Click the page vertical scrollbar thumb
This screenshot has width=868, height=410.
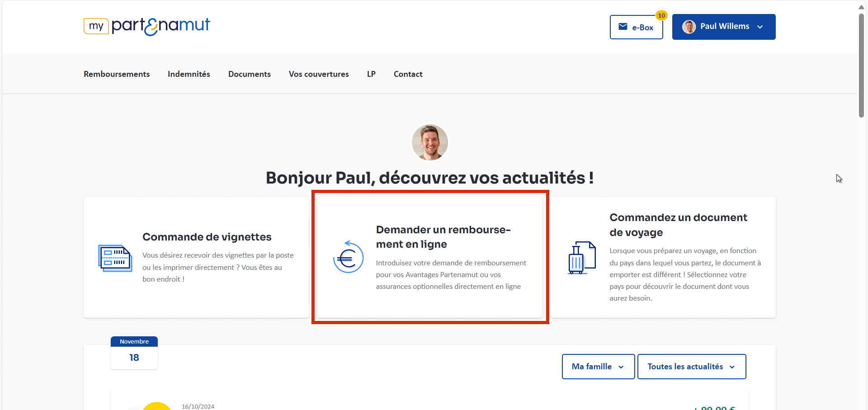(861, 66)
